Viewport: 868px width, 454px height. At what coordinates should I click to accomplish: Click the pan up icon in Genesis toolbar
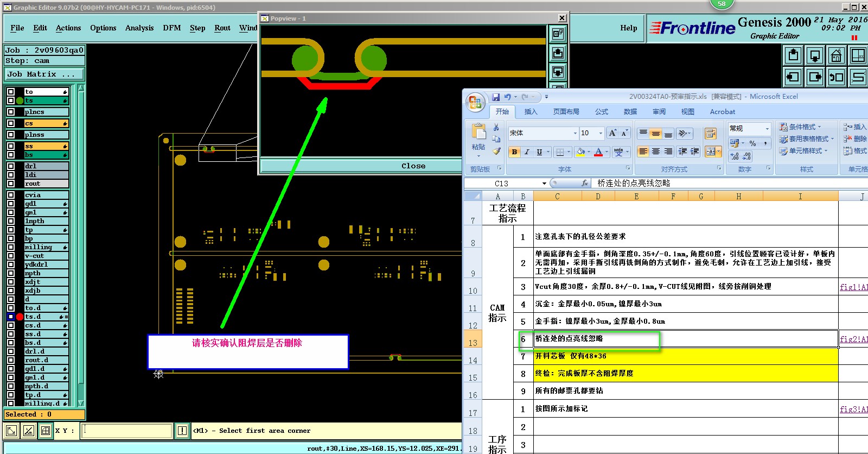[793, 55]
